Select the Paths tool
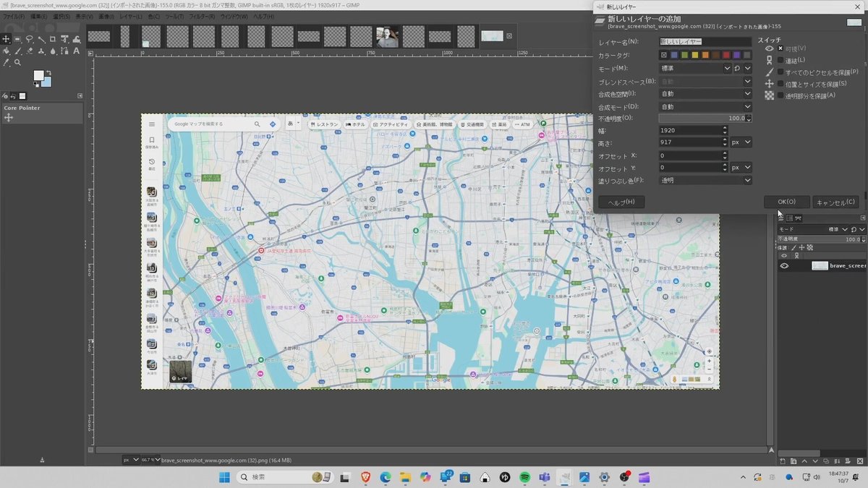868x488 pixels. pos(64,51)
